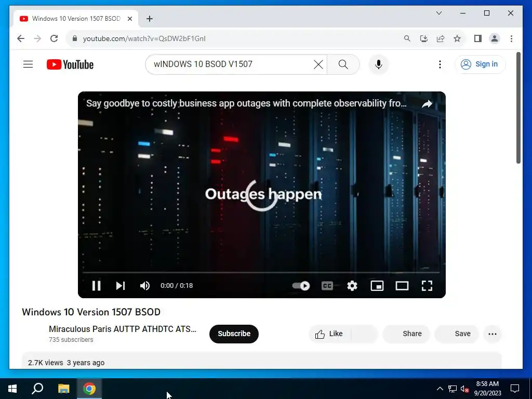
Task: Open Windows taskbar search
Action: coord(37,389)
